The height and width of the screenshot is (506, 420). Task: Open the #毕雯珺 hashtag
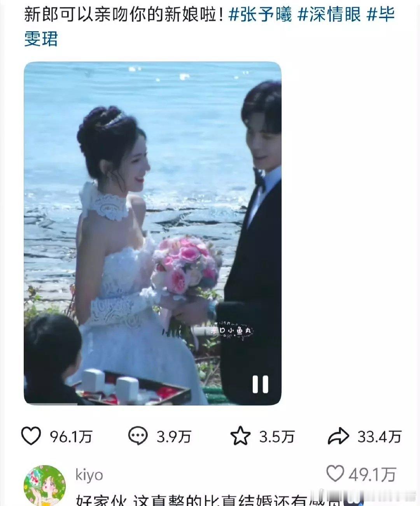pos(209,26)
